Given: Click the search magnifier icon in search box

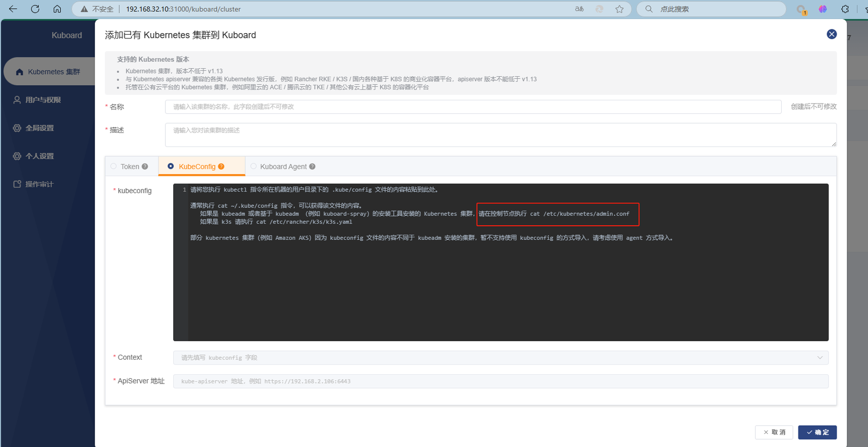Looking at the screenshot, I should (x=649, y=9).
